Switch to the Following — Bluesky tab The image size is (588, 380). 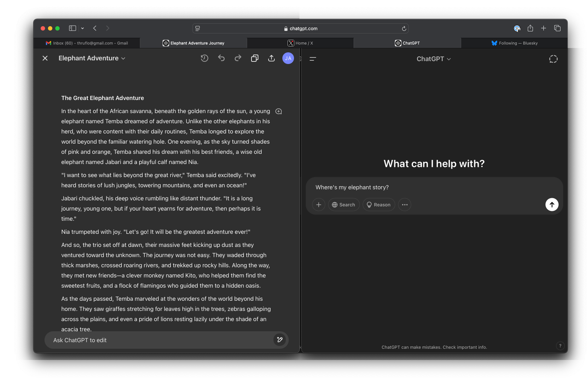tap(514, 43)
